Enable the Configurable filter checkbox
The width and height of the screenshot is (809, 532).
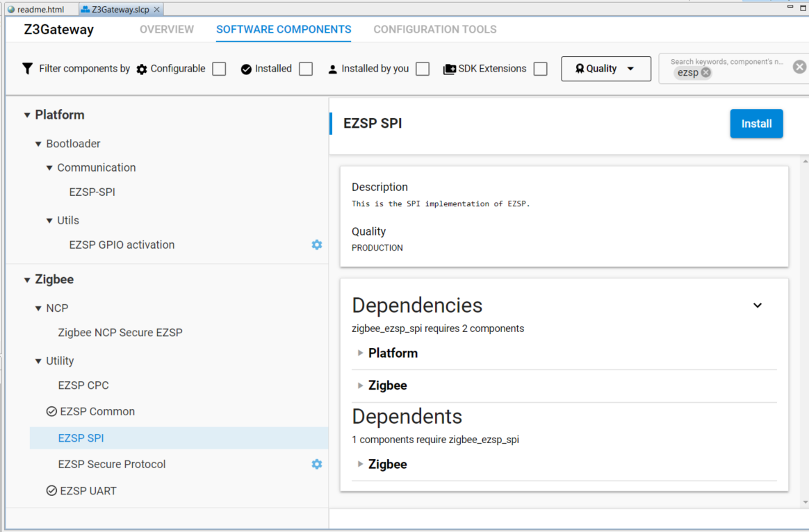[219, 69]
